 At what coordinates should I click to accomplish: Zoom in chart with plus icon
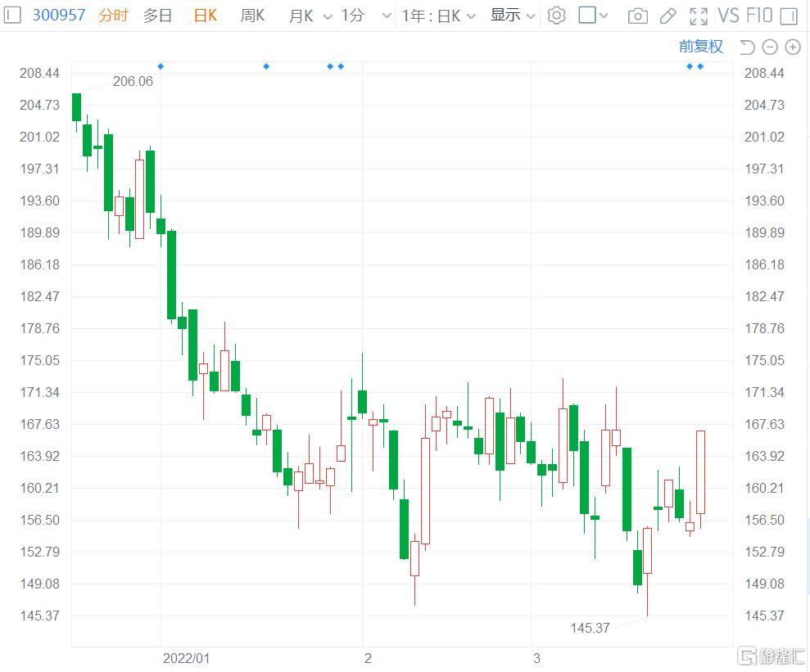point(793,47)
